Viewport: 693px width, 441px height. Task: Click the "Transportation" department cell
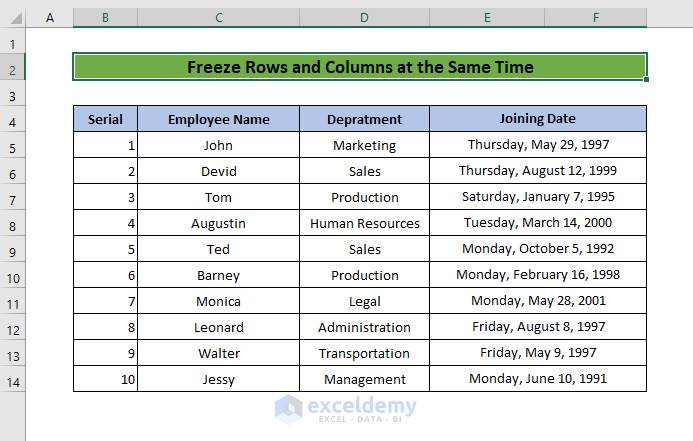pos(364,353)
